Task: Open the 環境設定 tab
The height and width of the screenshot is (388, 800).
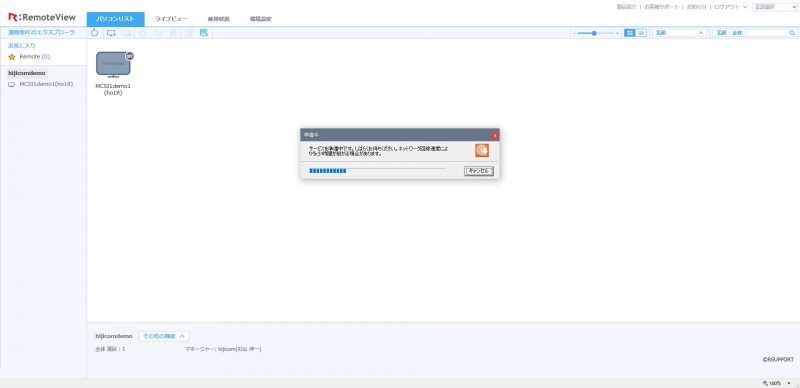Action: pos(261,19)
